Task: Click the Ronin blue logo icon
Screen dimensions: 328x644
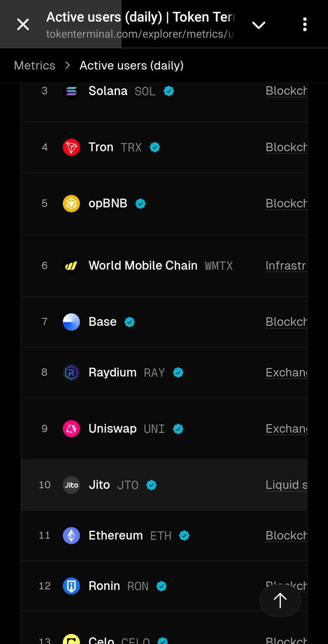Action: [x=71, y=586]
